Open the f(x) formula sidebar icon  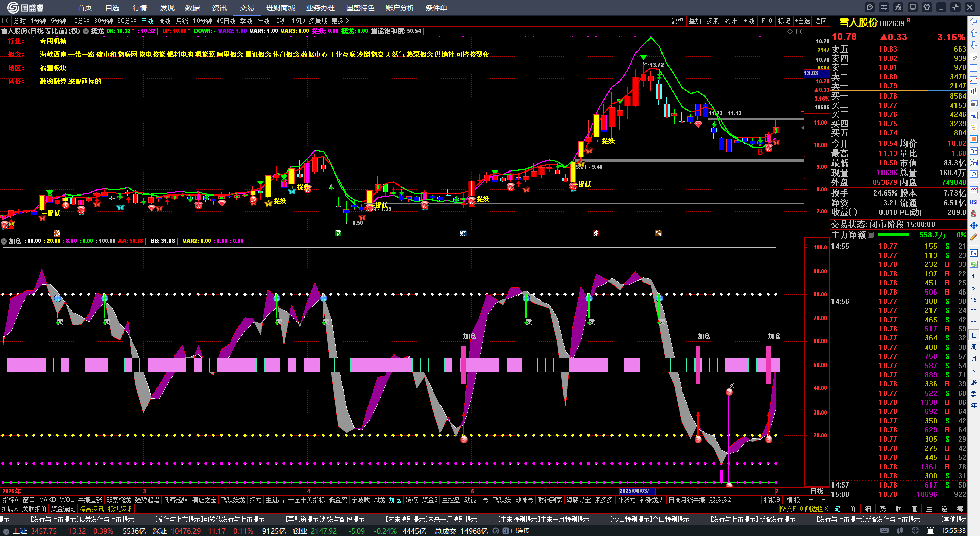(x=974, y=163)
